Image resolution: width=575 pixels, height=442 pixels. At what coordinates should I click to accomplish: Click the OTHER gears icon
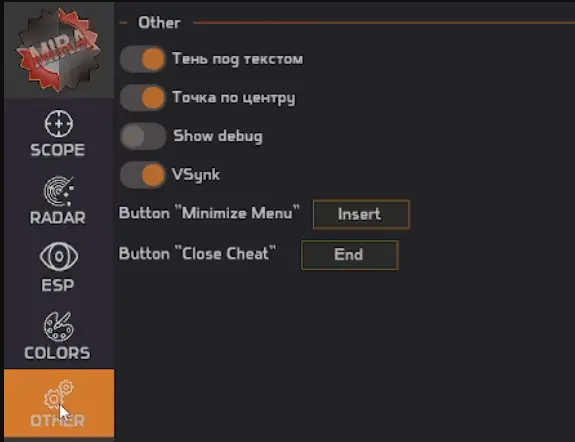(59, 394)
